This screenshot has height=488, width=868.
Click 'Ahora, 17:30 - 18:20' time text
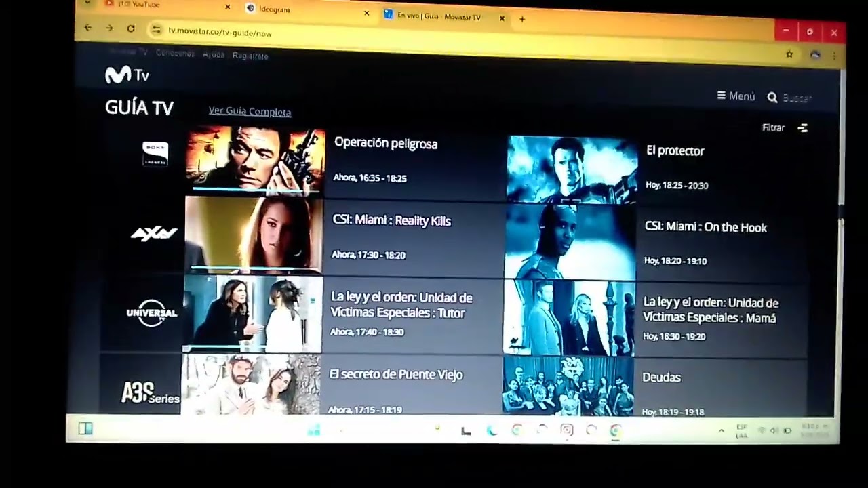click(368, 255)
